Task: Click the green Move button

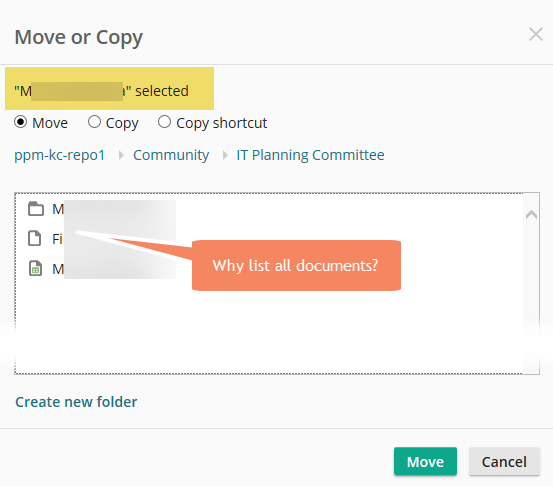Action: click(425, 461)
